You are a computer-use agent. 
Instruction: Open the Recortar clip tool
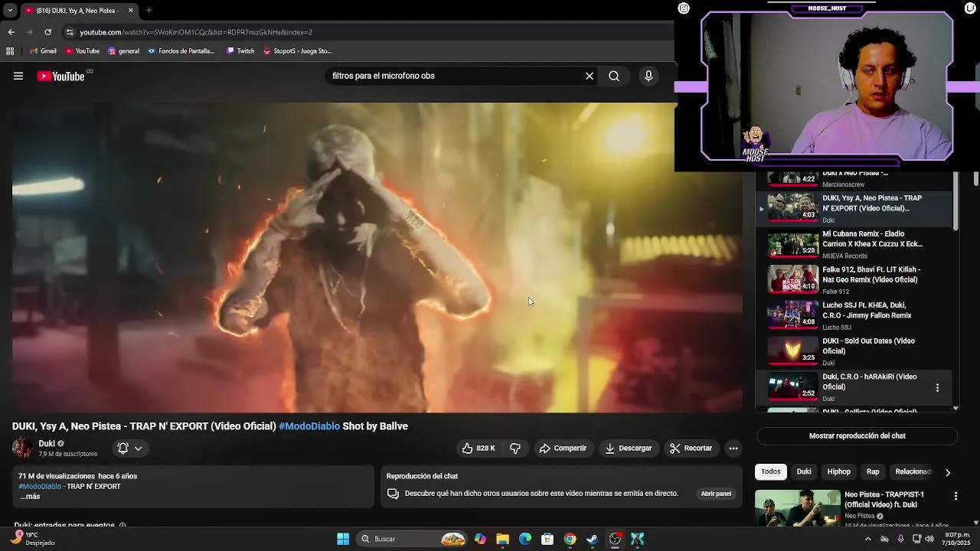pyautogui.click(x=691, y=448)
